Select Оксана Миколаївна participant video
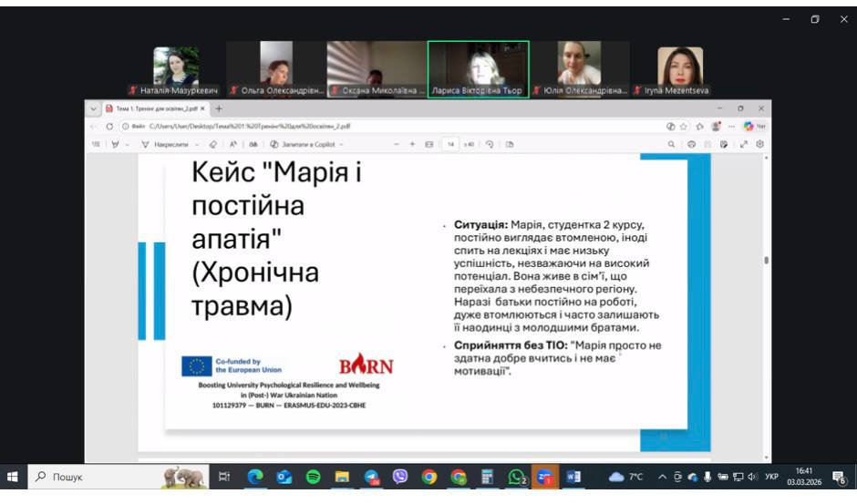 point(377,69)
